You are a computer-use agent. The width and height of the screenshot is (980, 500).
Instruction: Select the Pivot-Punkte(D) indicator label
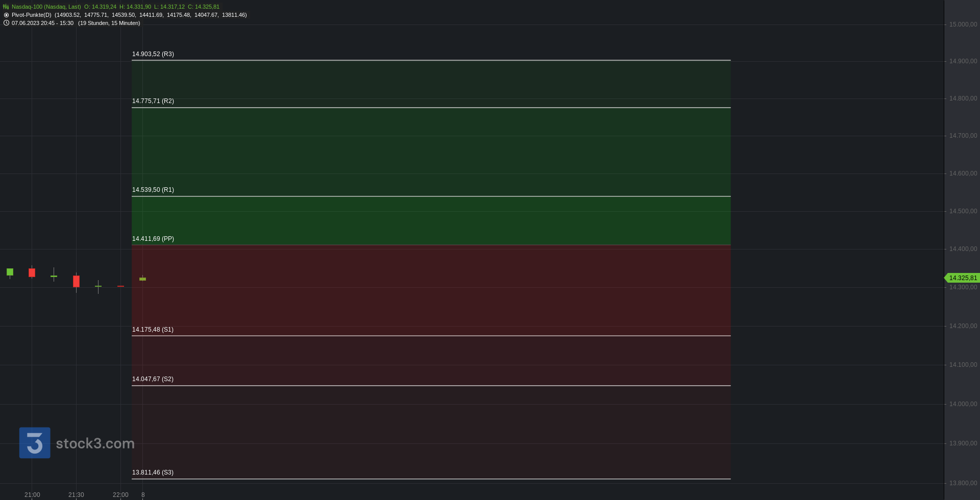click(32, 15)
